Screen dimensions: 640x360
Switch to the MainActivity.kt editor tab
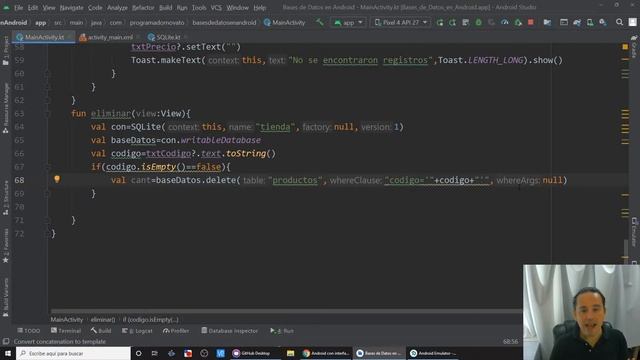click(43, 37)
